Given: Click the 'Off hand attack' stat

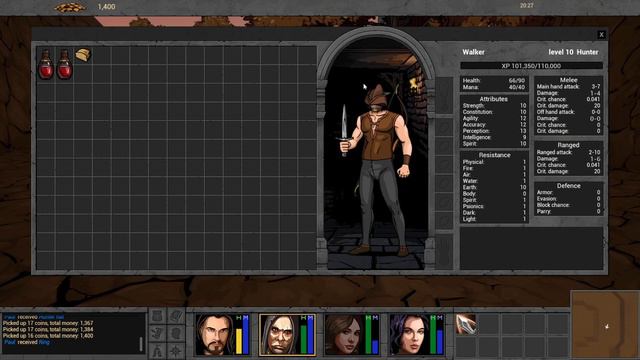Looking at the screenshot, I should [568, 112].
